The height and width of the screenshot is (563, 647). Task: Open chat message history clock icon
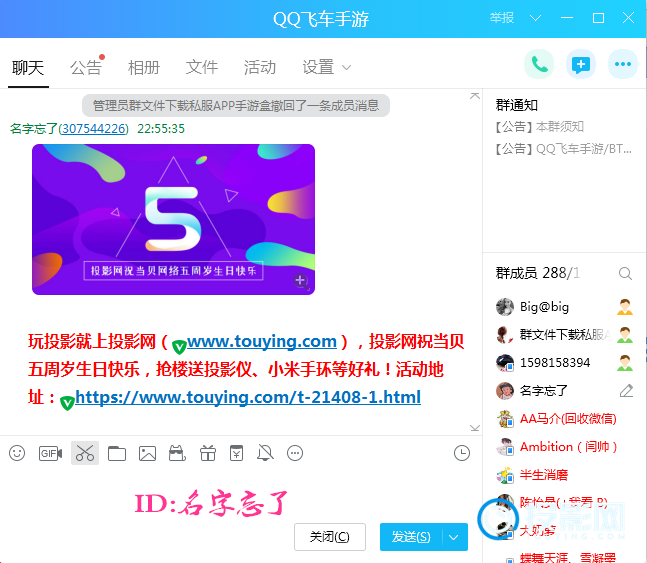point(461,453)
